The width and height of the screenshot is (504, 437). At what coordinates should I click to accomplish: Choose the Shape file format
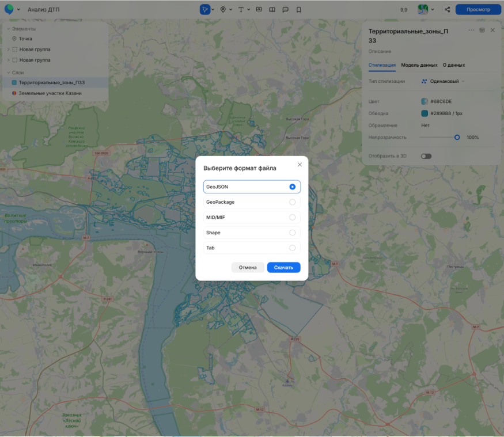click(x=252, y=233)
